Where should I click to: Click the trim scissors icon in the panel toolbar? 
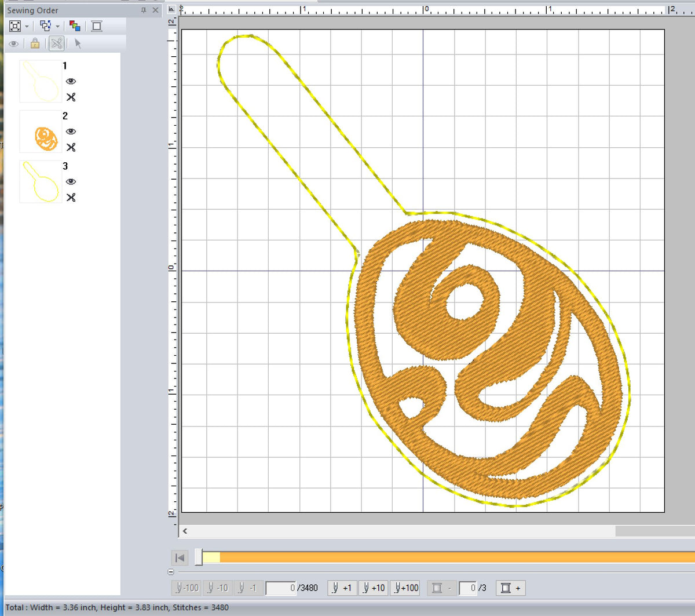click(56, 43)
